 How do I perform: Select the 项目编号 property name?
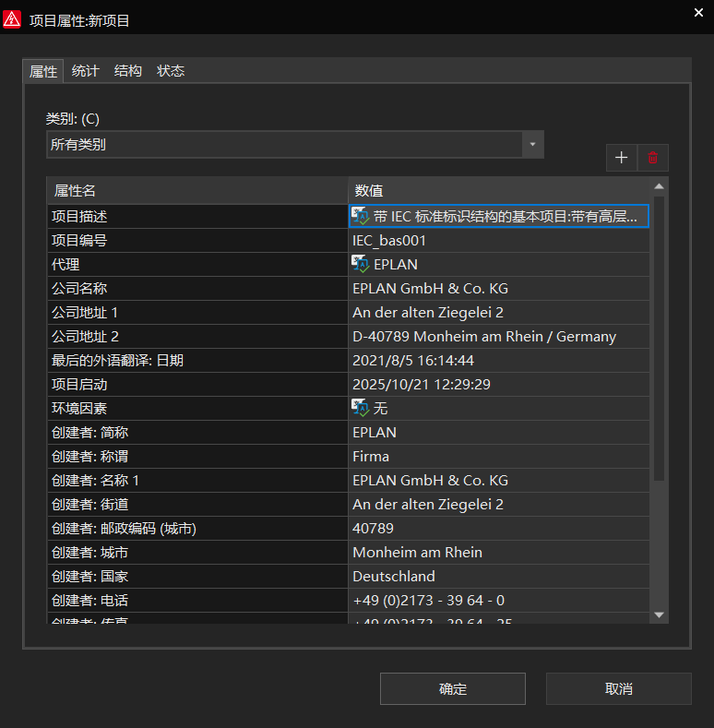point(197,241)
